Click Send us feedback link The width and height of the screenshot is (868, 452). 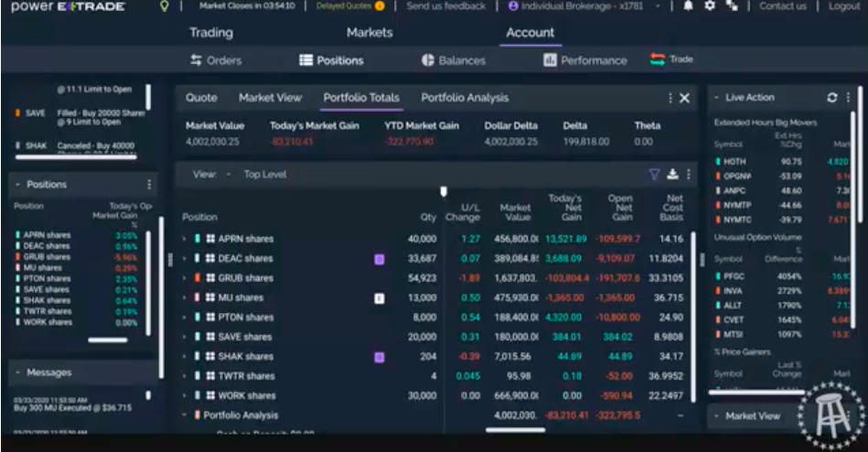(x=446, y=6)
